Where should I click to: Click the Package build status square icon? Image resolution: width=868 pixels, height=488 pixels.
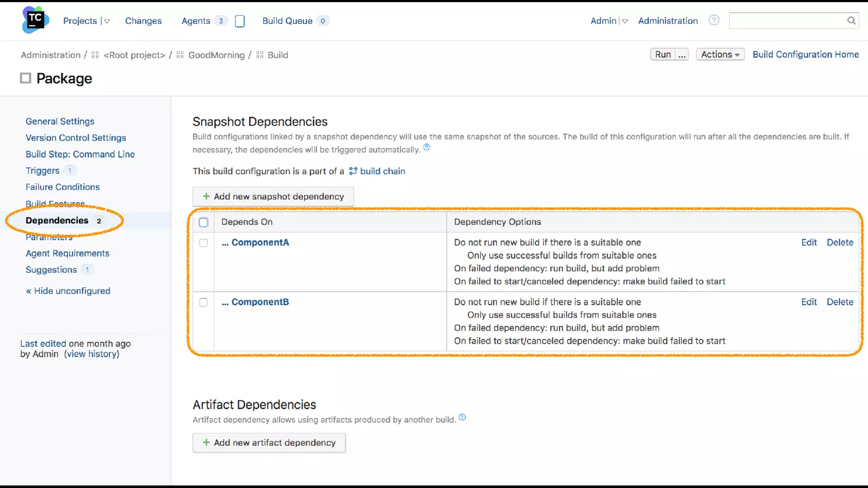[26, 78]
